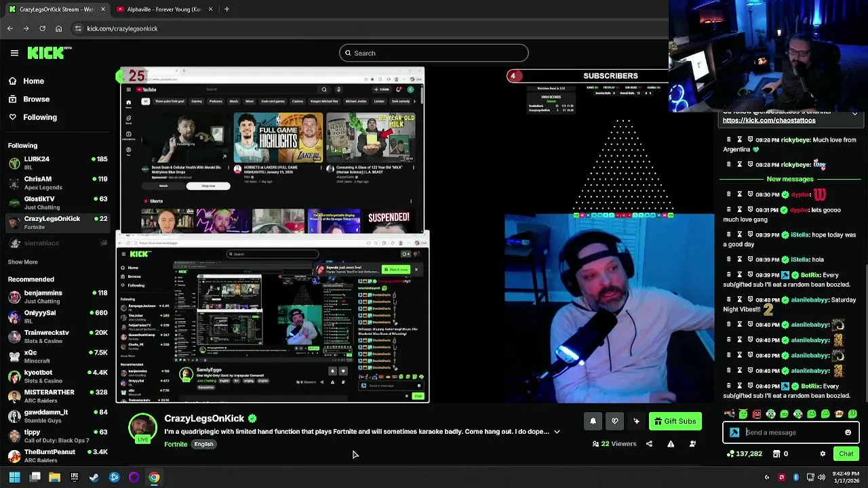
Task: Open the taskbar clock showing 9:42:49 PM
Action: pos(845,477)
